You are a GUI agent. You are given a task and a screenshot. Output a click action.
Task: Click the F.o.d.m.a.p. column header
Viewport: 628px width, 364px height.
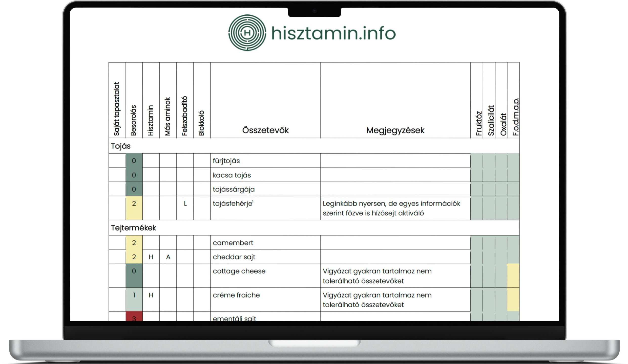515,117
